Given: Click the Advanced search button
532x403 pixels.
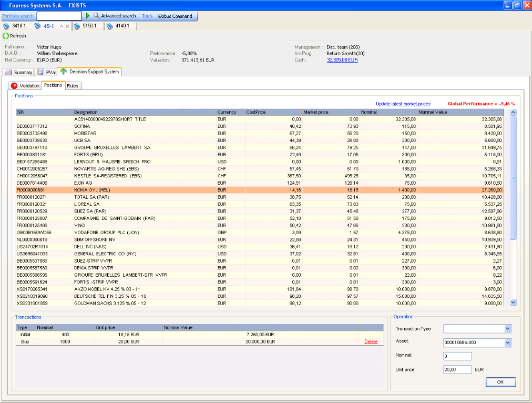Looking at the screenshot, I should tap(115, 16).
